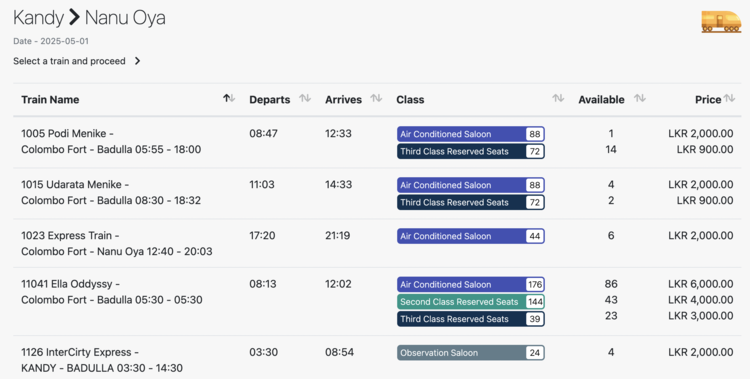The height and width of the screenshot is (379, 750).
Task: Click departure time 11:03
Action: point(262,185)
